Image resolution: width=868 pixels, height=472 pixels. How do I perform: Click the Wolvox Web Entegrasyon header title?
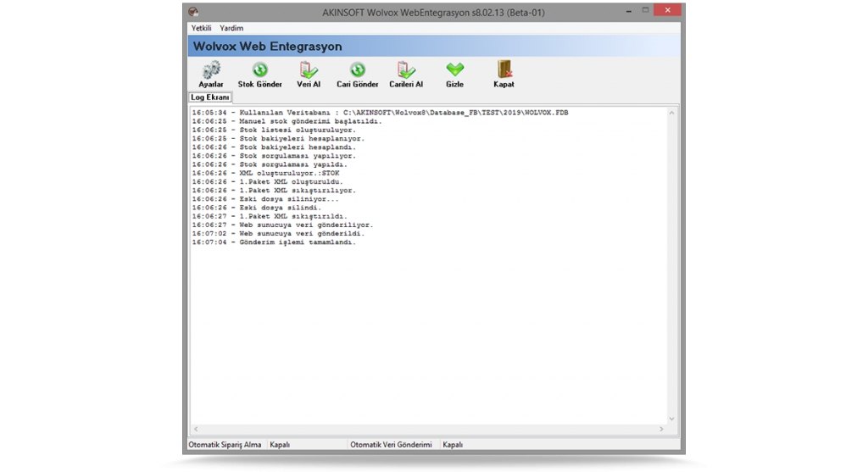pos(267,47)
